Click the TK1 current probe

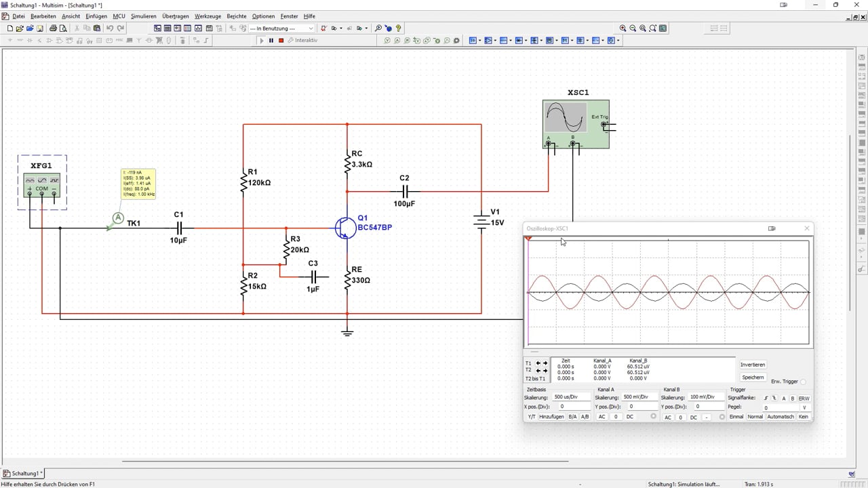tap(117, 218)
